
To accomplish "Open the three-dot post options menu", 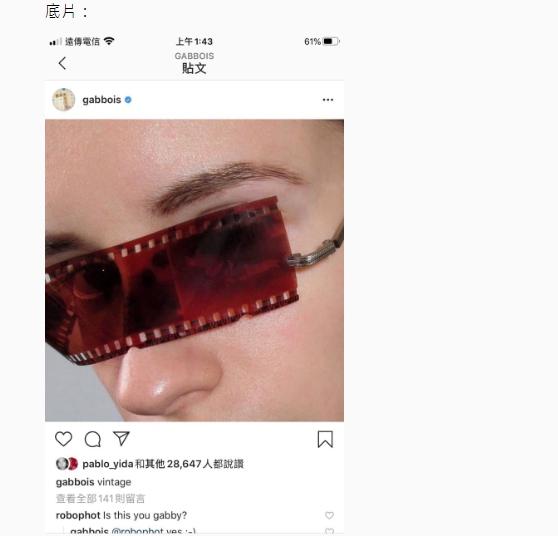I will 328,100.
